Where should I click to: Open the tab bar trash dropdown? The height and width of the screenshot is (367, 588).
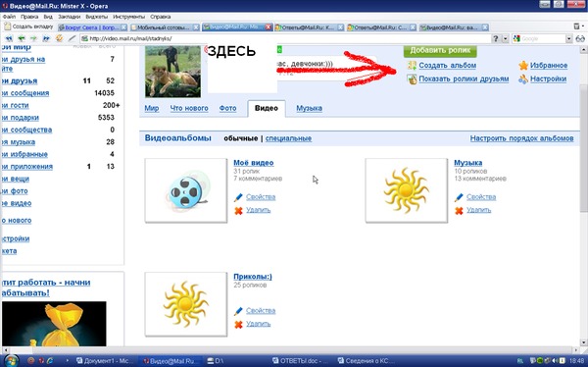[x=577, y=26]
